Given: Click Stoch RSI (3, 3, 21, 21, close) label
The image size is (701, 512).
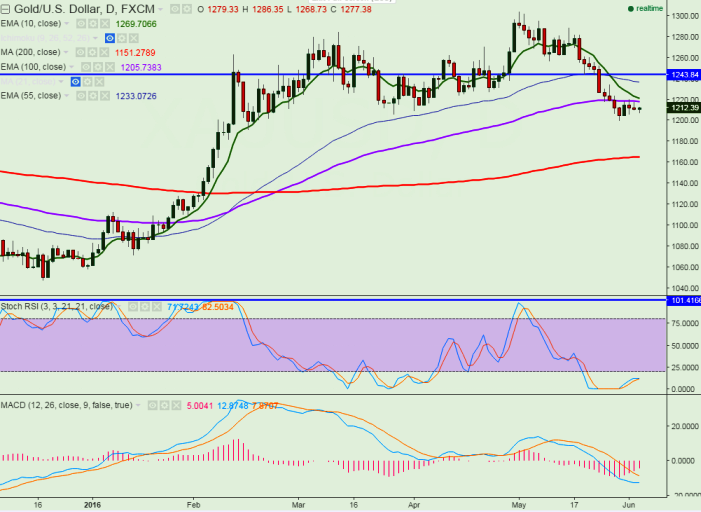Looking at the screenshot, I should click(x=57, y=306).
